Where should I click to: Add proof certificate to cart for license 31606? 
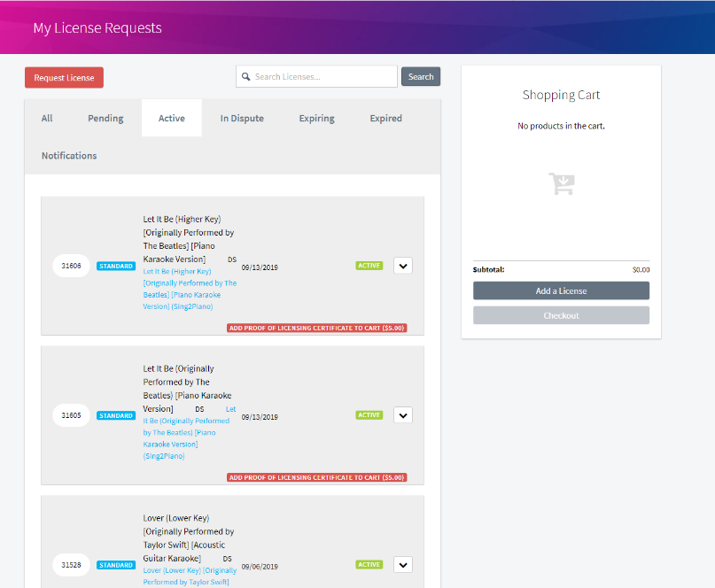click(x=317, y=328)
